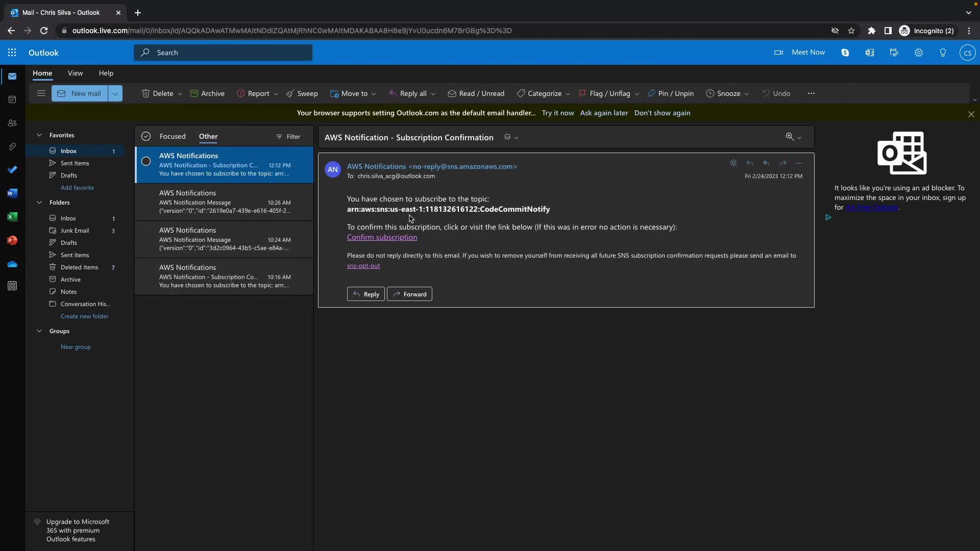Collapse the Favorites folder section
Image resolution: width=980 pixels, height=551 pixels.
click(x=39, y=135)
